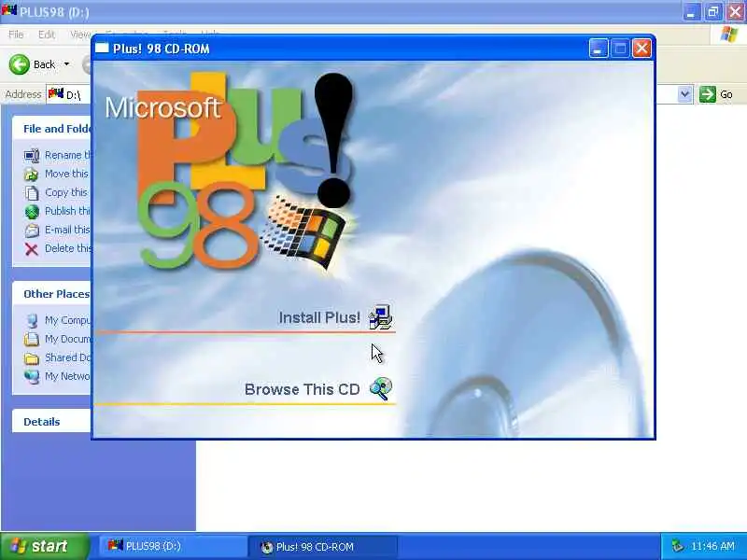Open the My Network Places link
747x560 pixels.
click(x=67, y=376)
